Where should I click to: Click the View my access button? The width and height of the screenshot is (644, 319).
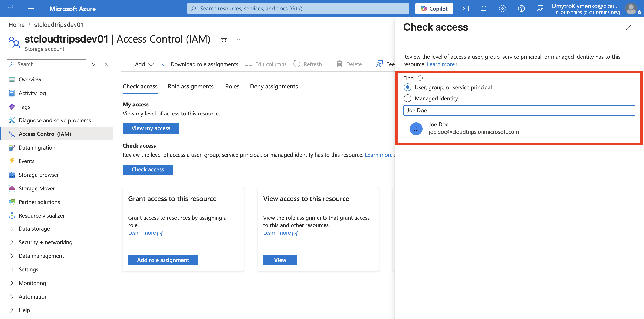click(x=151, y=128)
